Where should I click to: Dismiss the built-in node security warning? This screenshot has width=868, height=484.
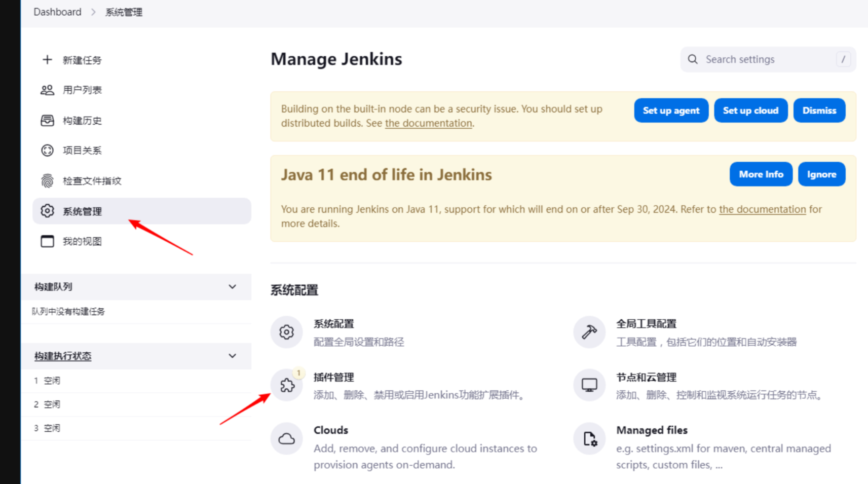click(819, 110)
